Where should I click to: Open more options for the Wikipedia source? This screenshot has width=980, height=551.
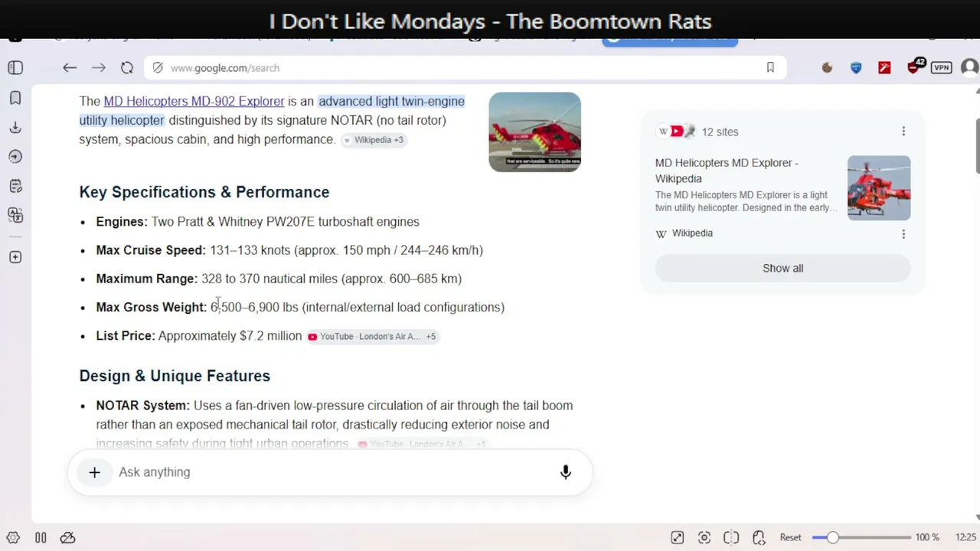tap(903, 234)
